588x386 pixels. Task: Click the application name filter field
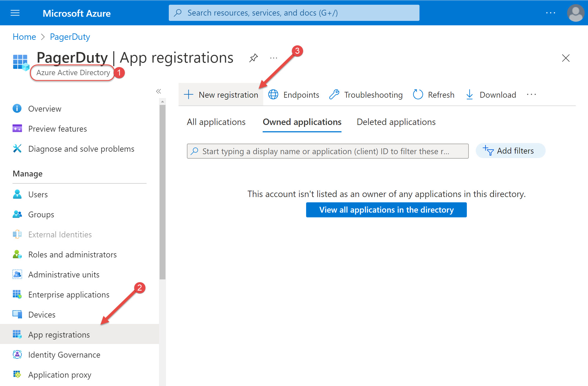[328, 151]
